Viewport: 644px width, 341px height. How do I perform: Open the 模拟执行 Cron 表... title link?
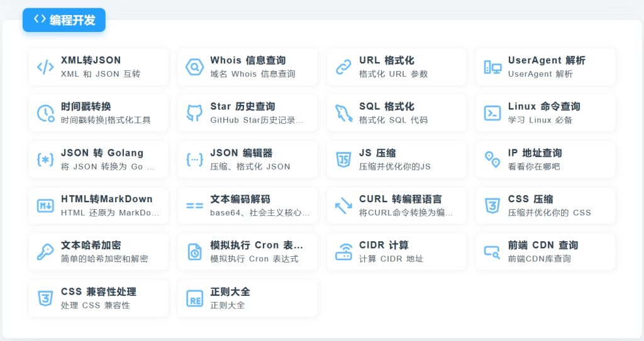coord(257,246)
